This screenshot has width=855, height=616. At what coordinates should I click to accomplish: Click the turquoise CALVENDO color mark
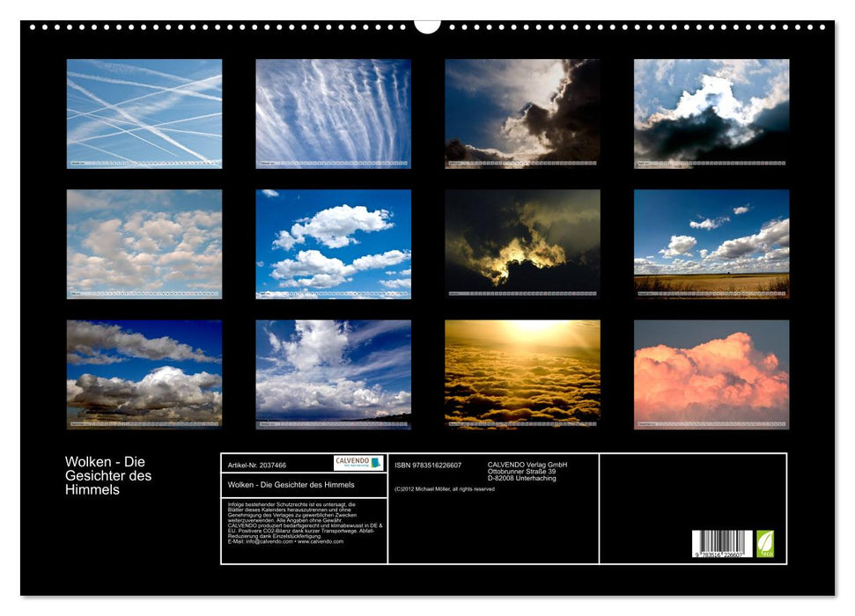(373, 462)
